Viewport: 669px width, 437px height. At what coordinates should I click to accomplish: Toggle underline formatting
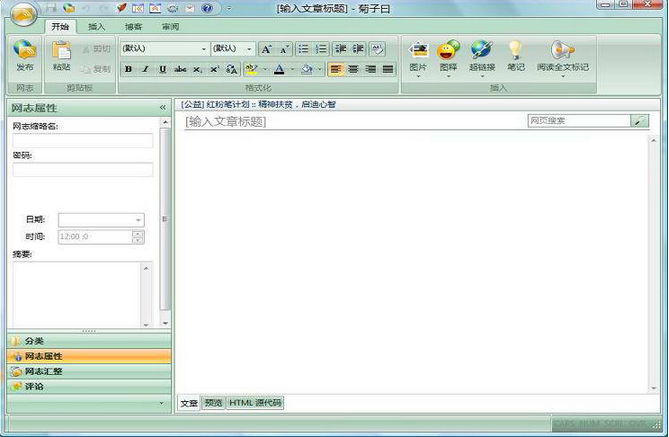tap(162, 69)
